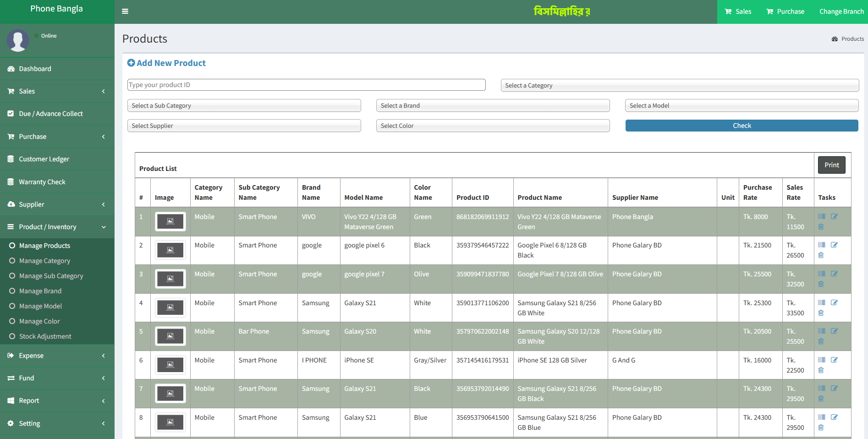
Task: Open the Add New Product link
Action: click(x=166, y=63)
